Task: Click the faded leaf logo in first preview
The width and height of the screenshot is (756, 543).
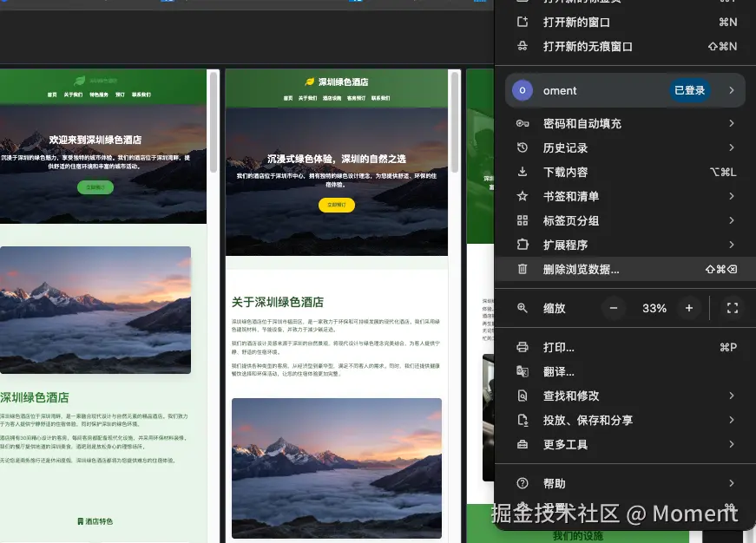Action: coord(80,81)
